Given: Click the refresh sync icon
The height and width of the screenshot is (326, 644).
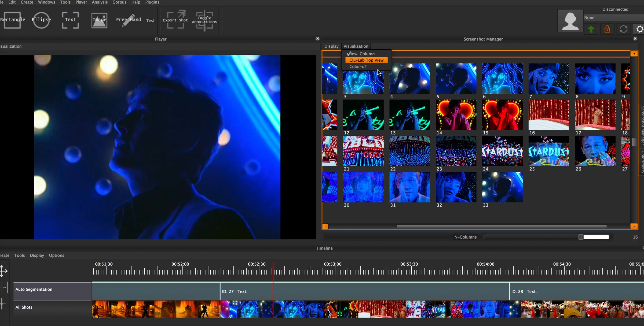Looking at the screenshot, I should tap(624, 29).
